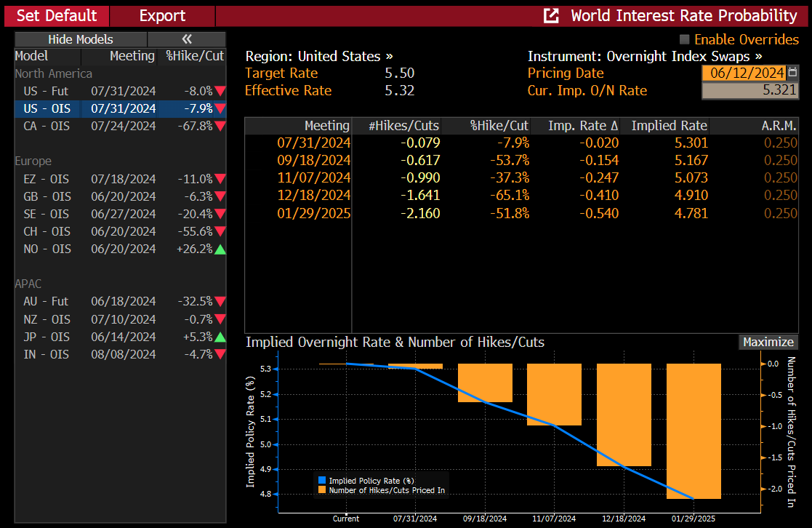Screen dimensions: 812x528
Task: Click blue Implied Policy Rate legend swatch
Action: coord(322,480)
